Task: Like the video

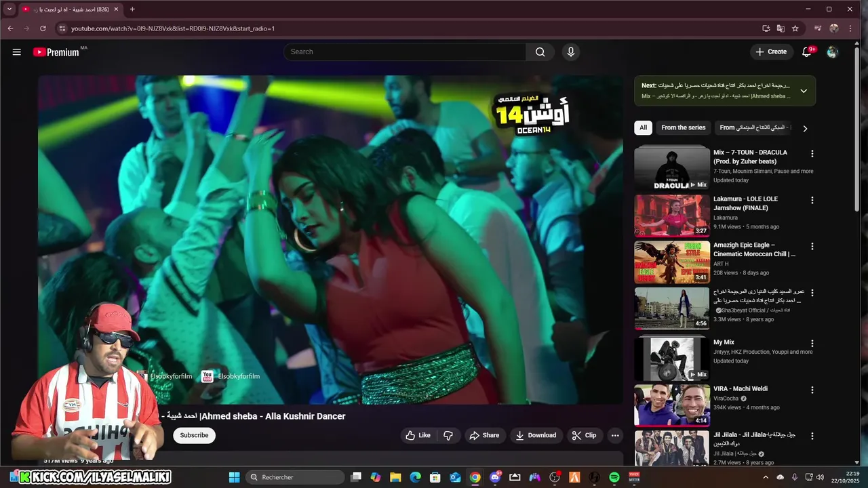Action: point(418,435)
